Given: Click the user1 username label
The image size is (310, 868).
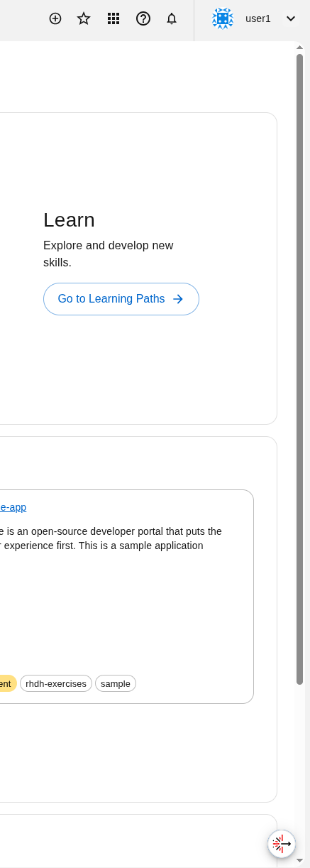Looking at the screenshot, I should pos(258,18).
